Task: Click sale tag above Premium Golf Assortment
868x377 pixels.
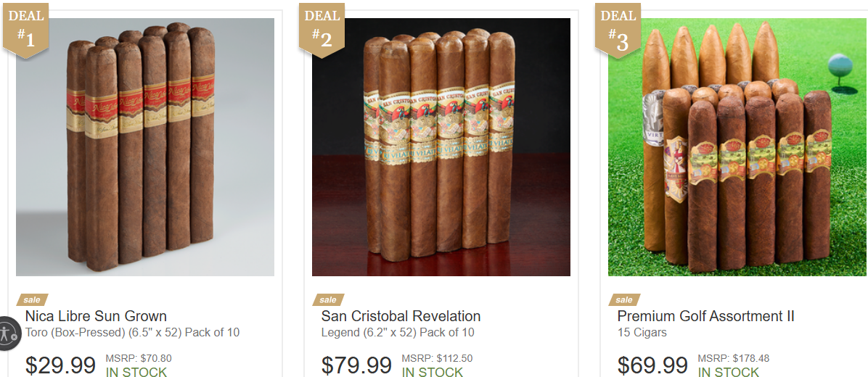Action: tap(624, 299)
